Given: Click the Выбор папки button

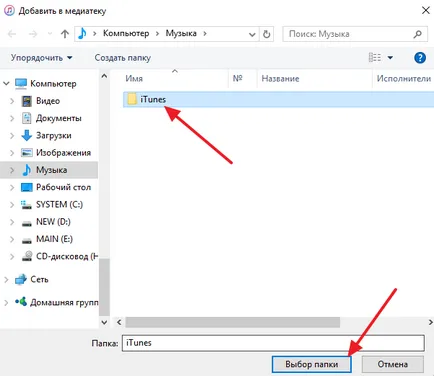Looking at the screenshot, I should coord(312,364).
